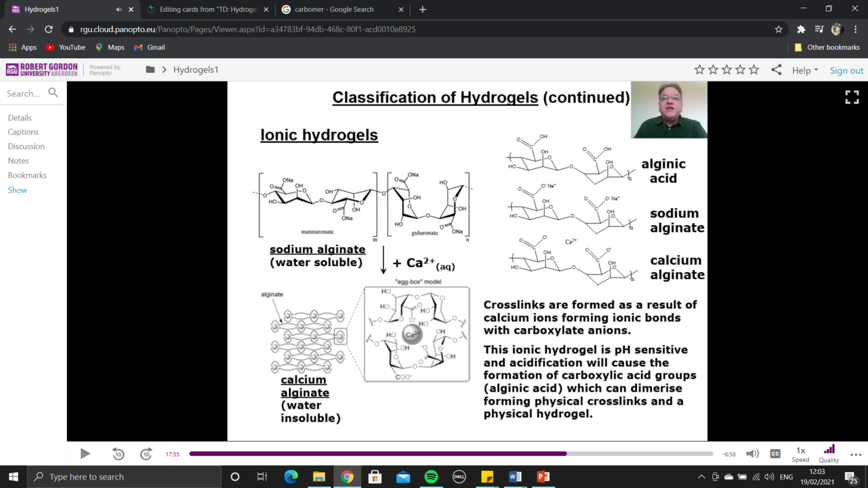Open the Discussion sidebar tab
The height and width of the screenshot is (488, 868).
[26, 146]
